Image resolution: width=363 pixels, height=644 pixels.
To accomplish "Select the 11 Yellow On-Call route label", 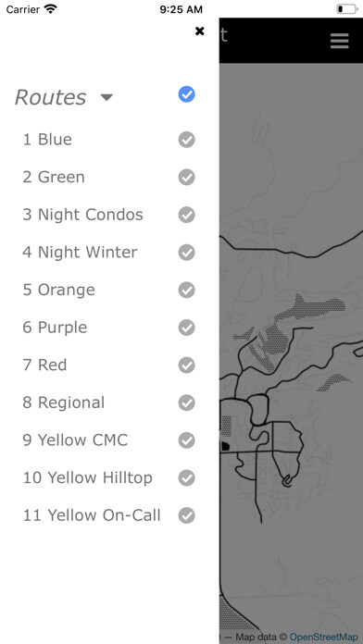I will pos(92,515).
